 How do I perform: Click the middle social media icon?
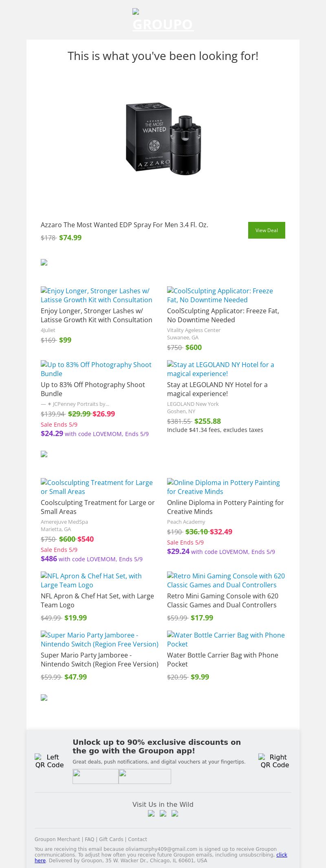[x=163, y=813]
